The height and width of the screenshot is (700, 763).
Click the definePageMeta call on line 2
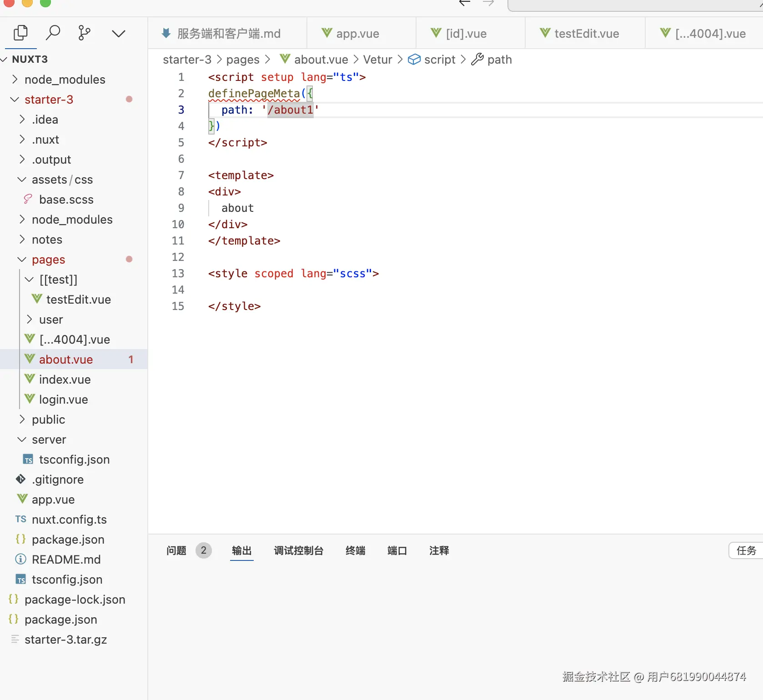coord(254,93)
